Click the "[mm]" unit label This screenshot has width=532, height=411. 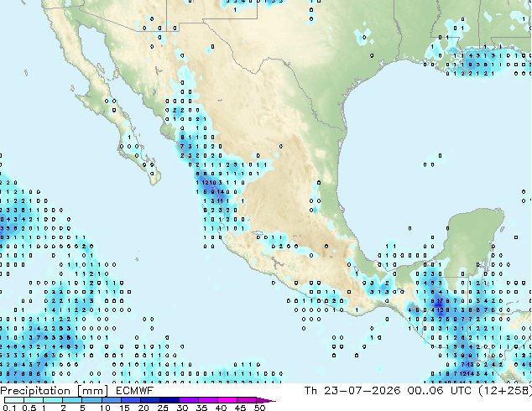coord(92,391)
